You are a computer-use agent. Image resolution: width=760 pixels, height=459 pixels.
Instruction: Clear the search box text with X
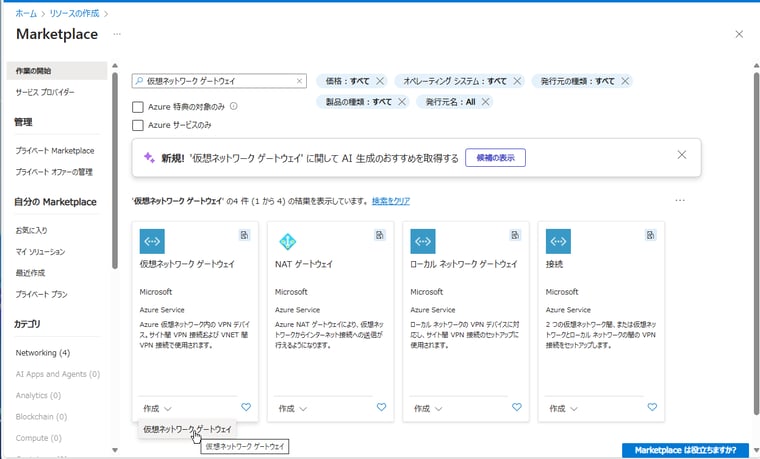click(x=300, y=81)
